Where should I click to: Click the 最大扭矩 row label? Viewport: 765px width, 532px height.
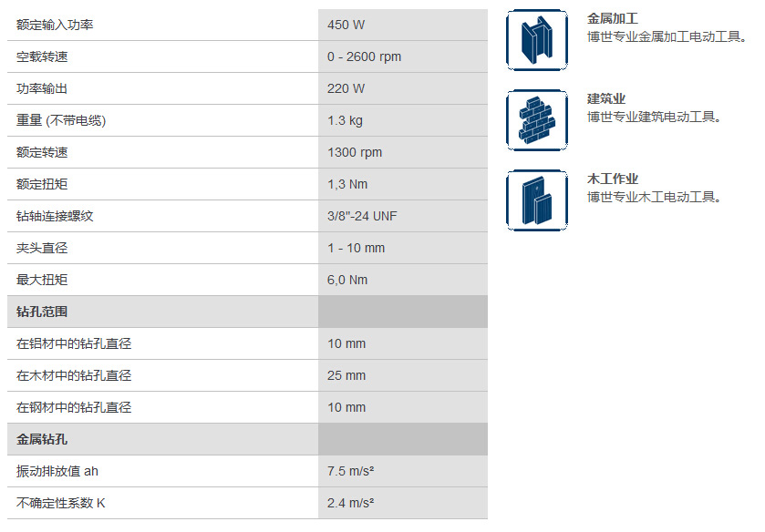click(42, 280)
